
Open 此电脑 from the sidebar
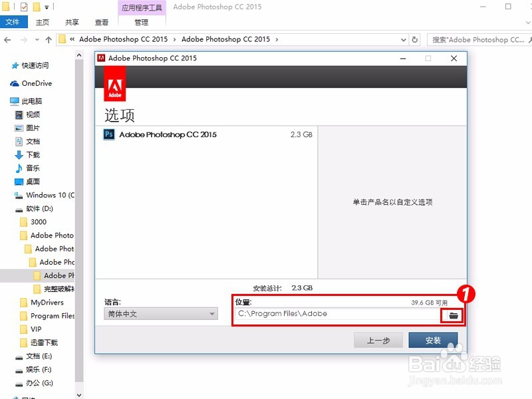[x=32, y=100]
